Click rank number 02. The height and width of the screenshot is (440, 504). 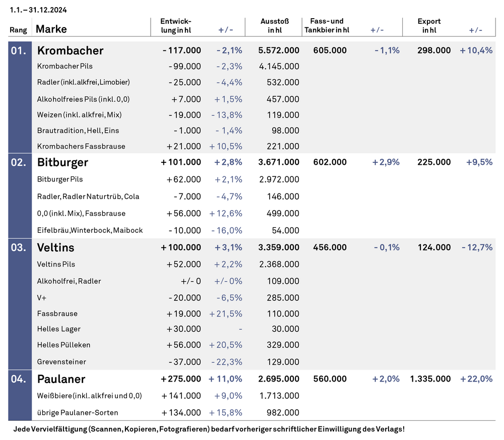[19, 162]
